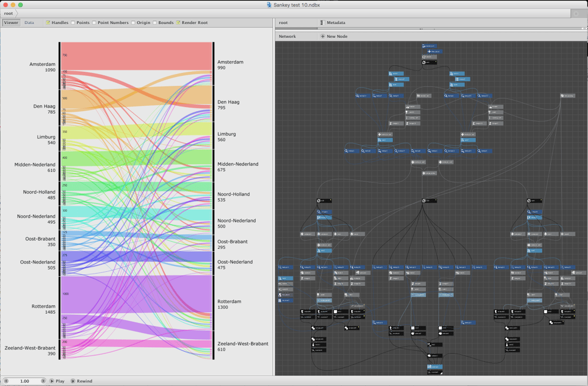Enable the Point Numbers checkbox
This screenshot has height=386, width=588.
pos(94,22)
